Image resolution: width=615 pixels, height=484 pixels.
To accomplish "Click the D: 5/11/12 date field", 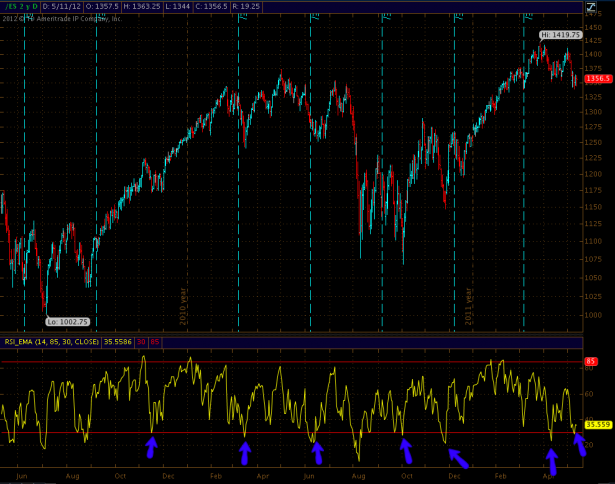I will click(x=62, y=7).
